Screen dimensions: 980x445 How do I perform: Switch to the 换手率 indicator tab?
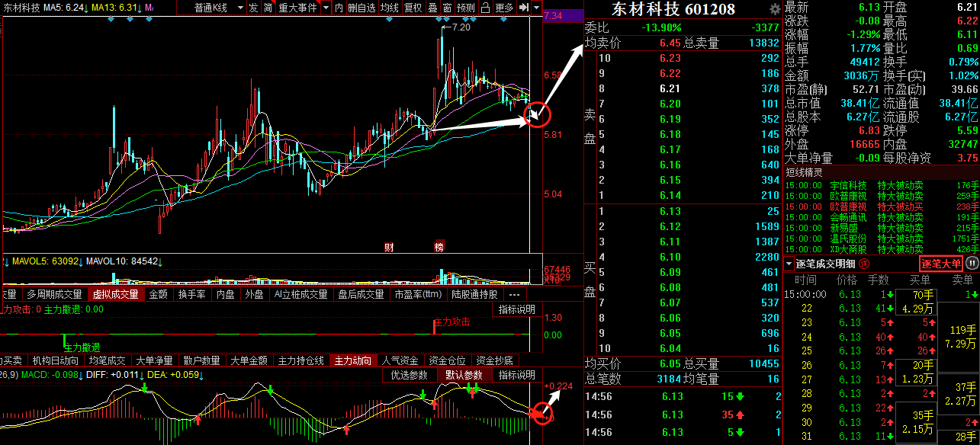[x=191, y=294]
